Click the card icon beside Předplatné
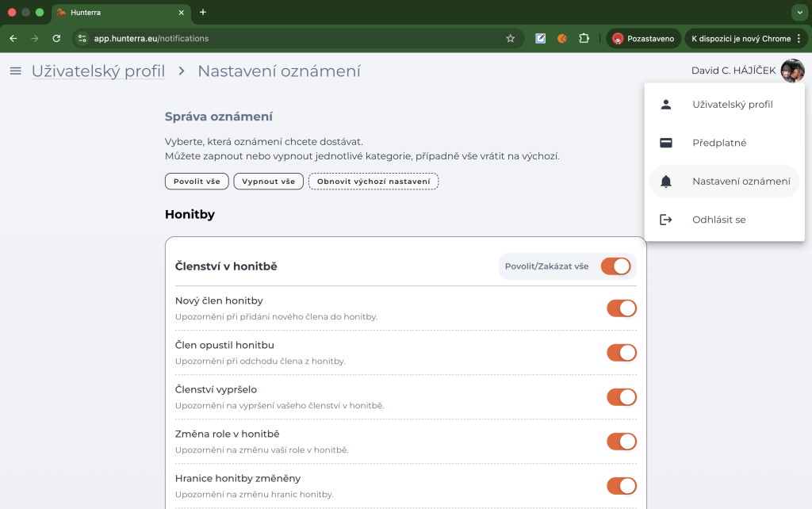 pyautogui.click(x=666, y=144)
